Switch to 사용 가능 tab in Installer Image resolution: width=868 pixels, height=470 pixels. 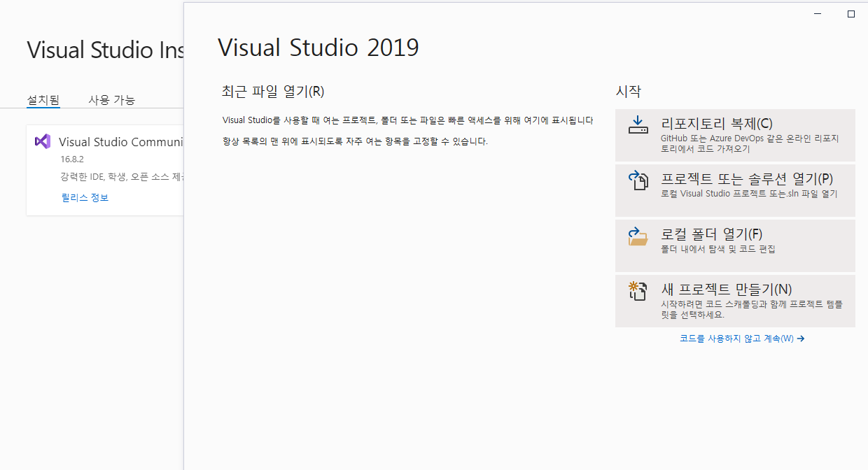point(111,100)
